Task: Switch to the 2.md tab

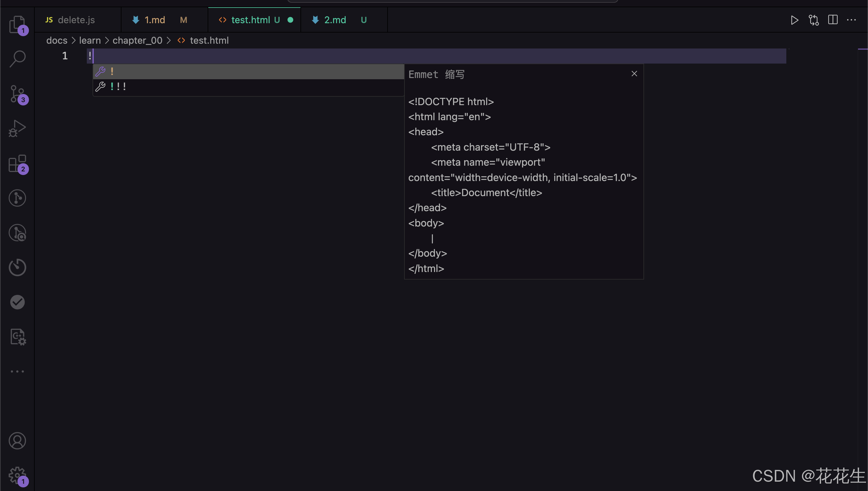Action: (335, 20)
